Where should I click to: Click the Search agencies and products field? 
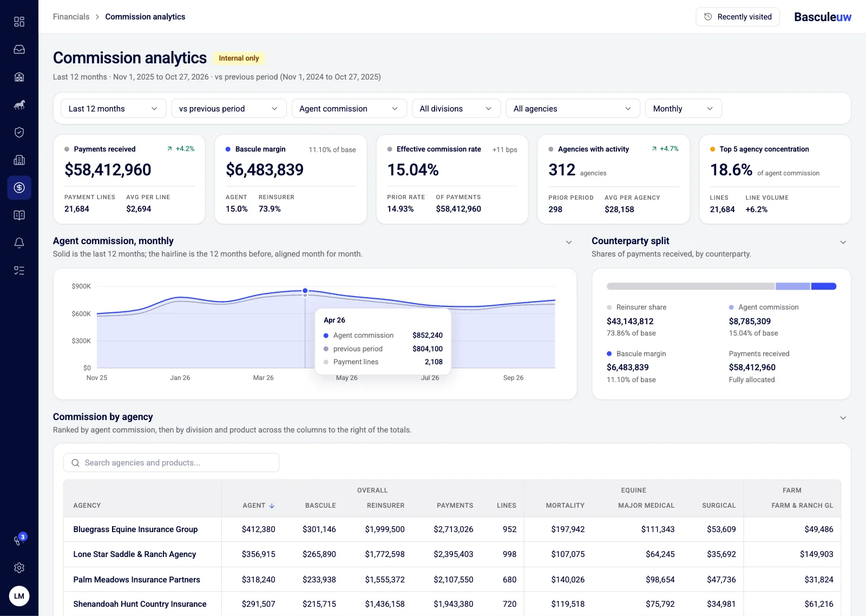tap(172, 463)
